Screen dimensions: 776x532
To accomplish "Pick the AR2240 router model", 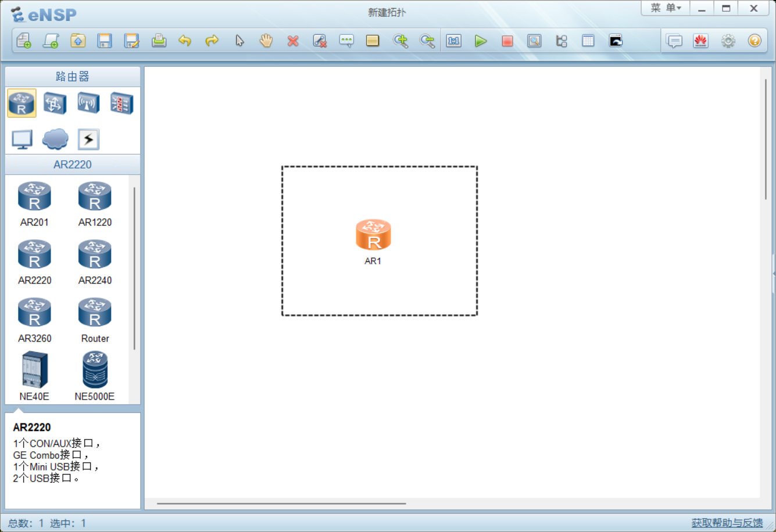I will (95, 262).
